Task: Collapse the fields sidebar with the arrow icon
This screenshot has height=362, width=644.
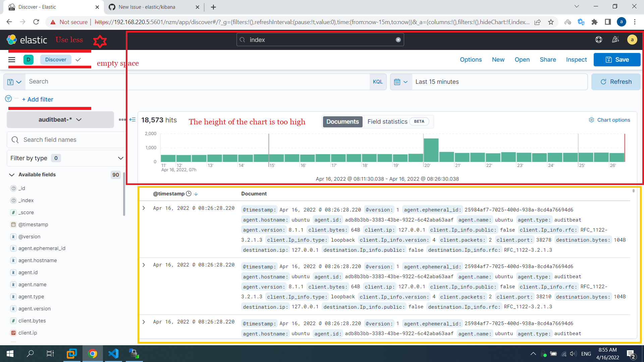Action: [132, 119]
